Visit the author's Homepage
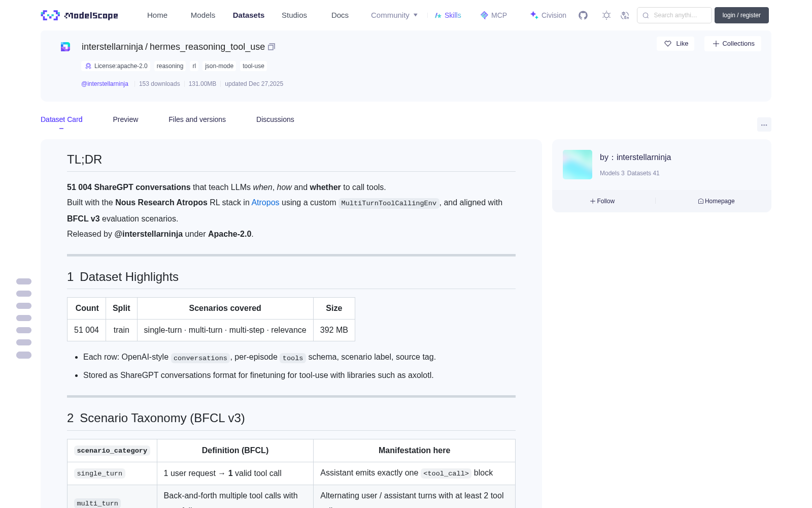 point(716,201)
